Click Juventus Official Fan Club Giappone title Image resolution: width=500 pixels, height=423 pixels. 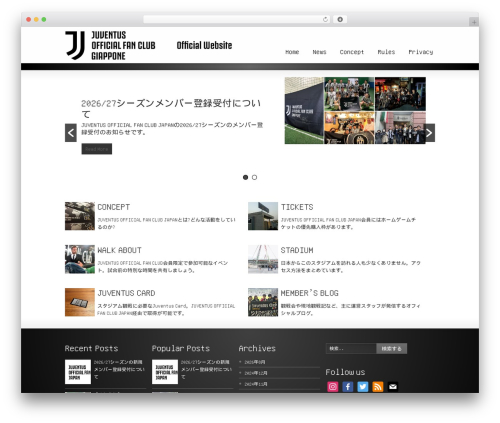(123, 45)
